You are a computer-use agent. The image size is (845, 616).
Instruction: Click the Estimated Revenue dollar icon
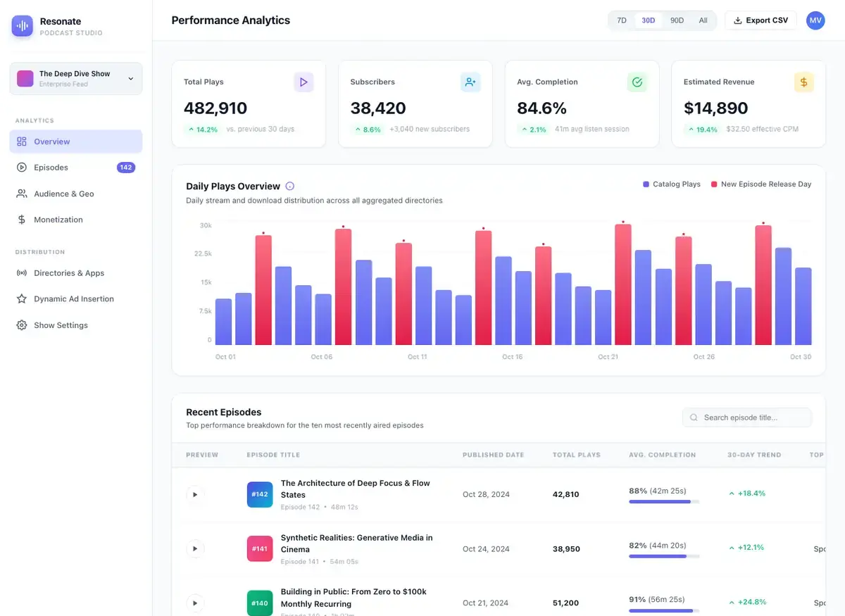point(803,82)
